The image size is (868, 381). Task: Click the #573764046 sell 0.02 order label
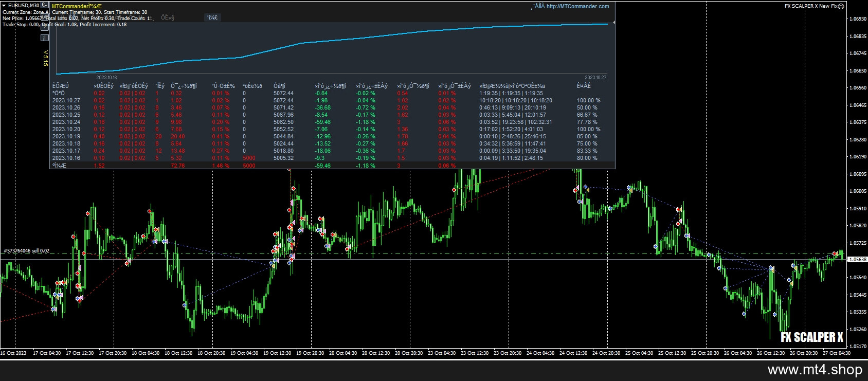coord(27,250)
